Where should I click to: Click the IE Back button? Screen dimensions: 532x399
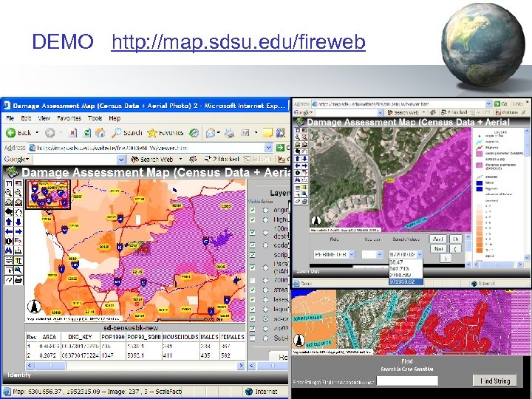click(x=18, y=133)
